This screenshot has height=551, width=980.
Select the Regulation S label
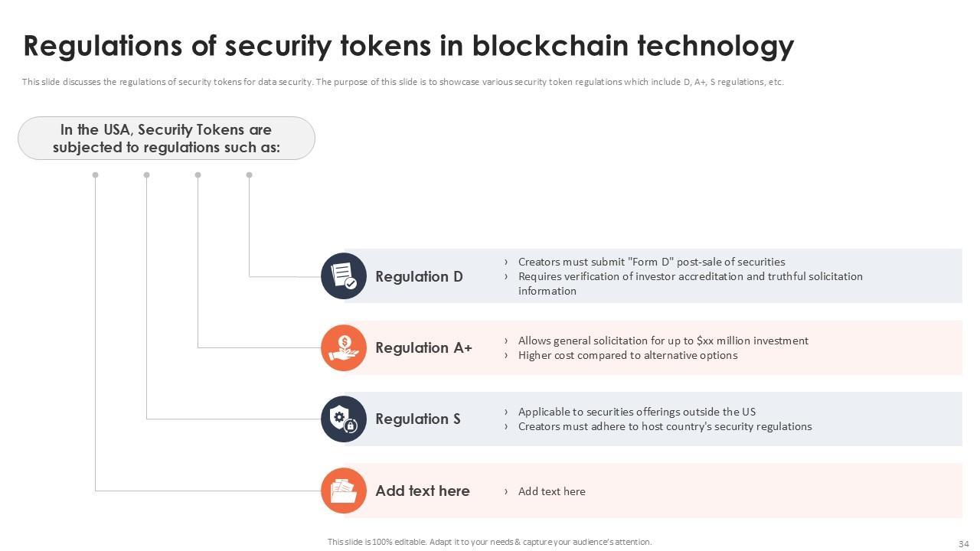(x=417, y=419)
